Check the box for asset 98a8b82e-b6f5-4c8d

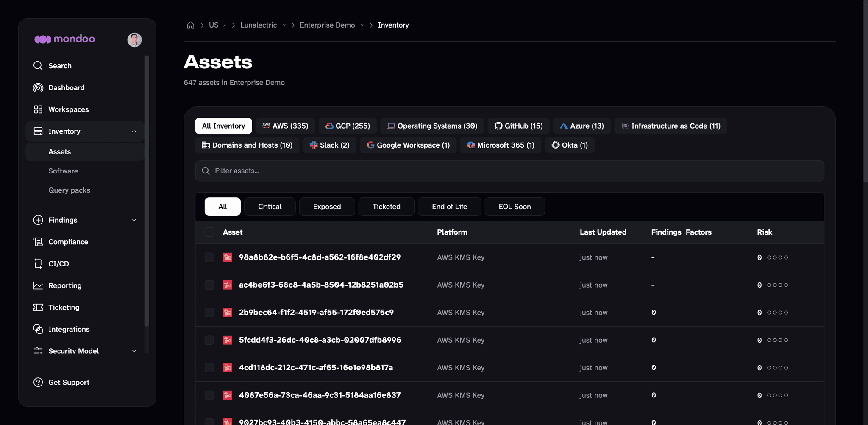pyautogui.click(x=209, y=257)
